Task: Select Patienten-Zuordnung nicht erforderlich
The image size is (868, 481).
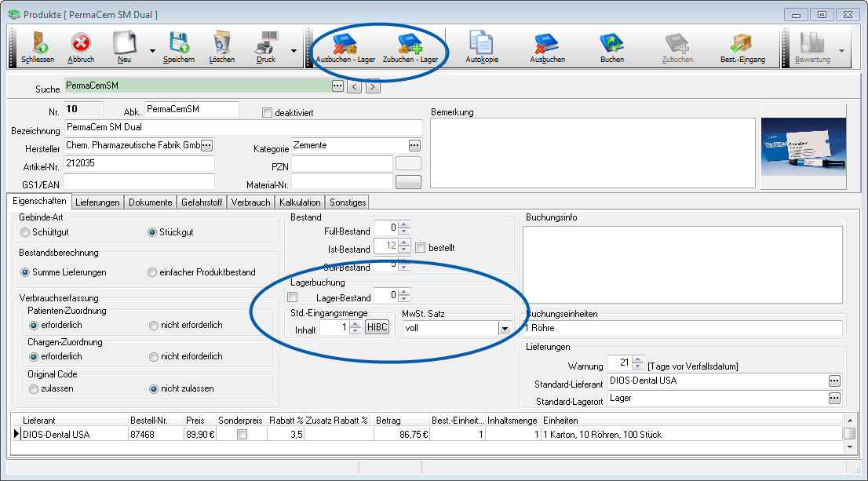Action: click(154, 326)
